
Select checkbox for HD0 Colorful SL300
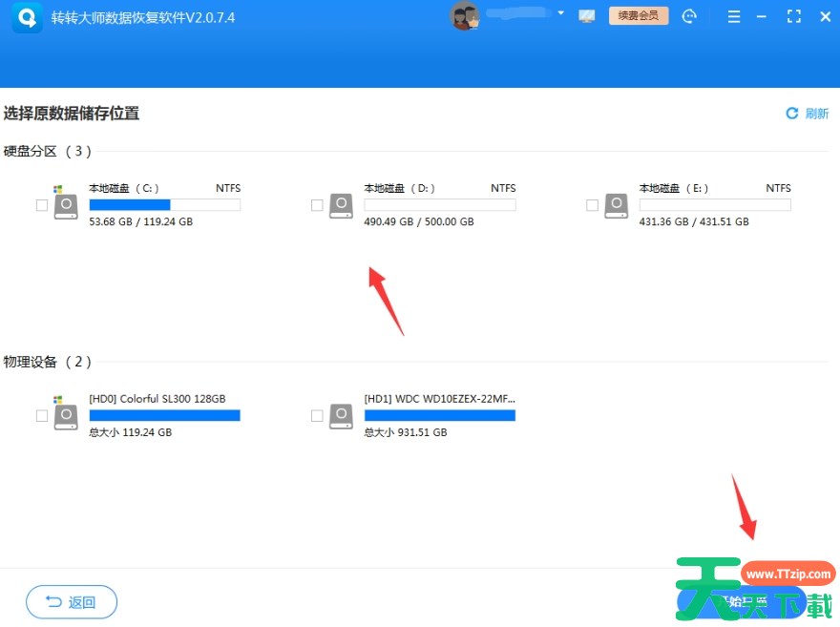coord(41,416)
